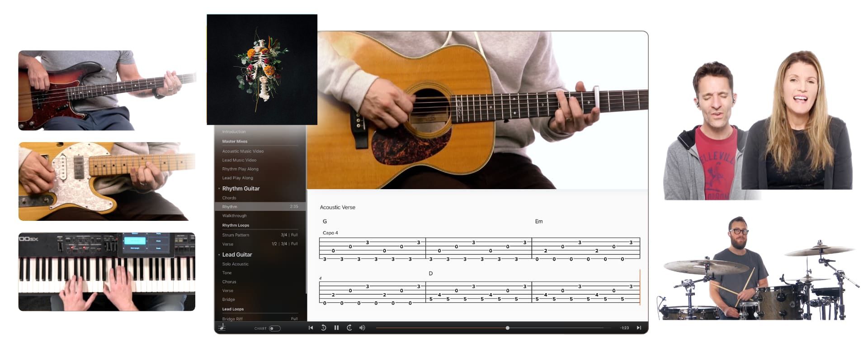Select 1/2 speed for Verse loop
868x362 pixels.
click(274, 244)
